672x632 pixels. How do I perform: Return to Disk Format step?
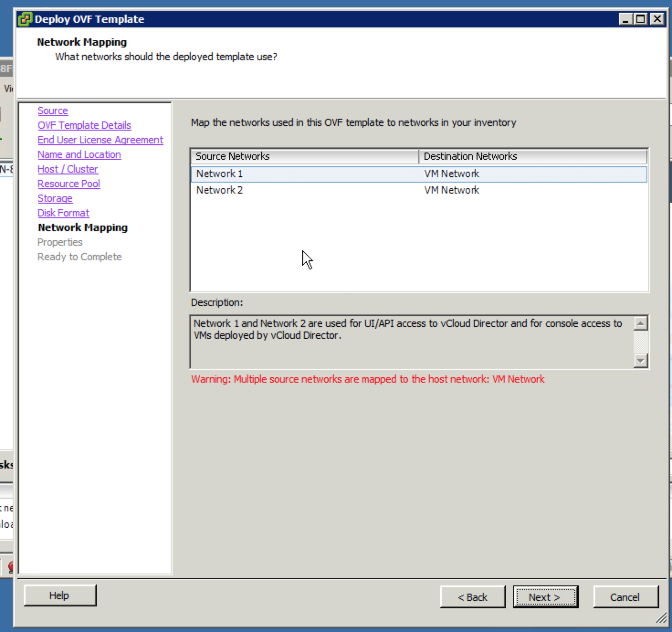pyautogui.click(x=63, y=213)
